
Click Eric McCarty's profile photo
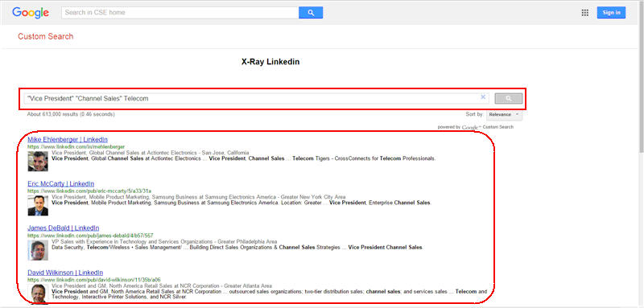pos(38,205)
